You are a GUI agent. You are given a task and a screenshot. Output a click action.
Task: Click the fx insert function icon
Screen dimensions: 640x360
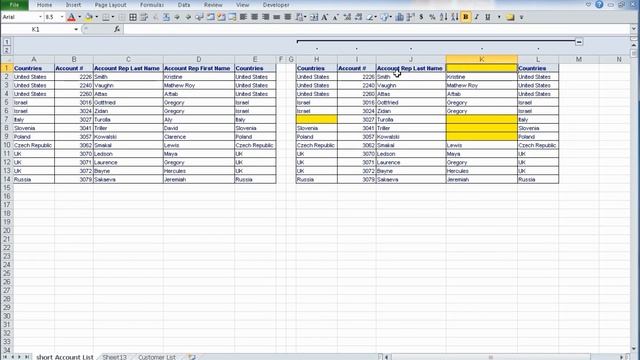coord(117,29)
